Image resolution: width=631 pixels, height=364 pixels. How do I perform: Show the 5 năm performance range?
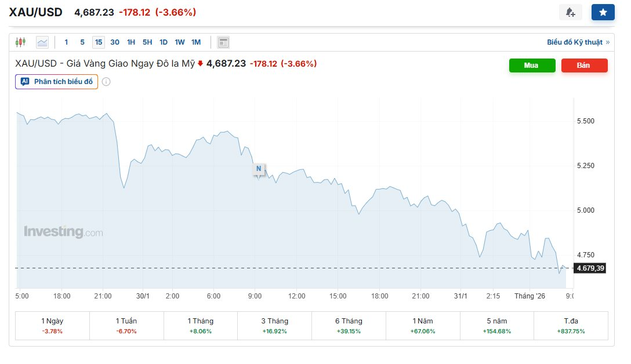click(496, 325)
